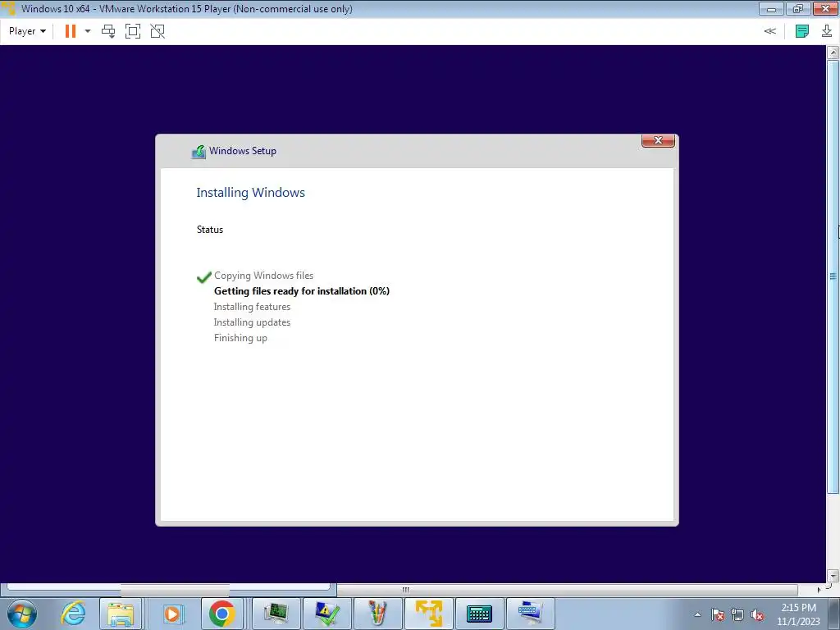Image resolution: width=840 pixels, height=630 pixels.
Task: Click the horizontal scrollbar thumb
Action: point(405,590)
